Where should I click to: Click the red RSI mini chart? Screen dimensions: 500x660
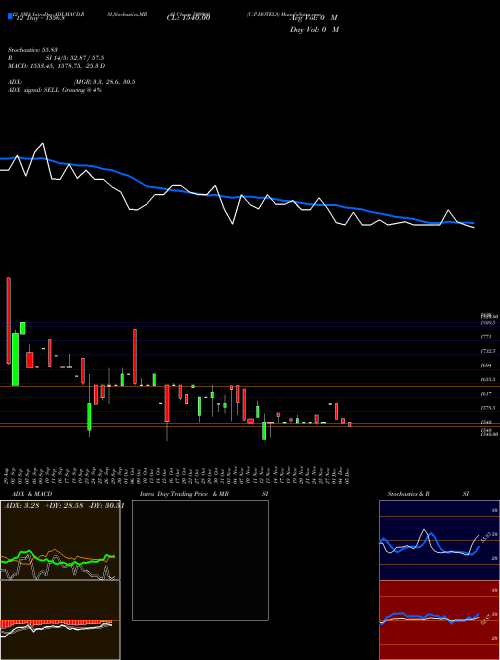(x=439, y=620)
